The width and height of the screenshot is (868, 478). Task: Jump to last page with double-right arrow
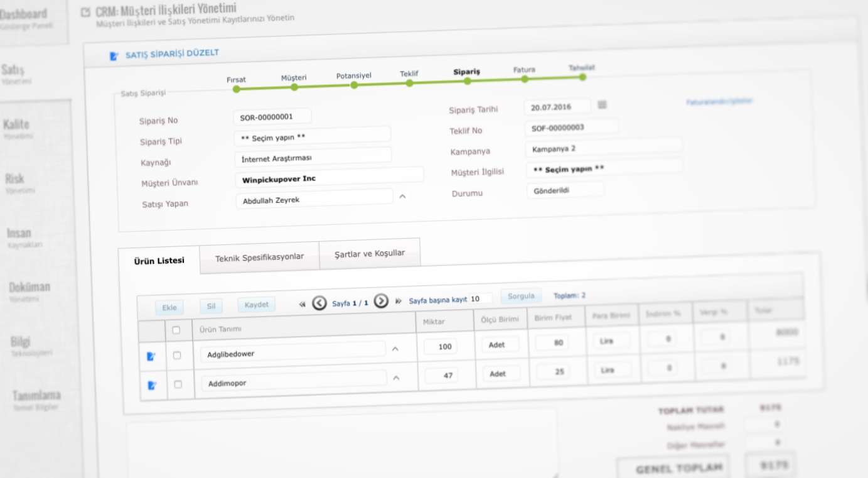coord(398,301)
